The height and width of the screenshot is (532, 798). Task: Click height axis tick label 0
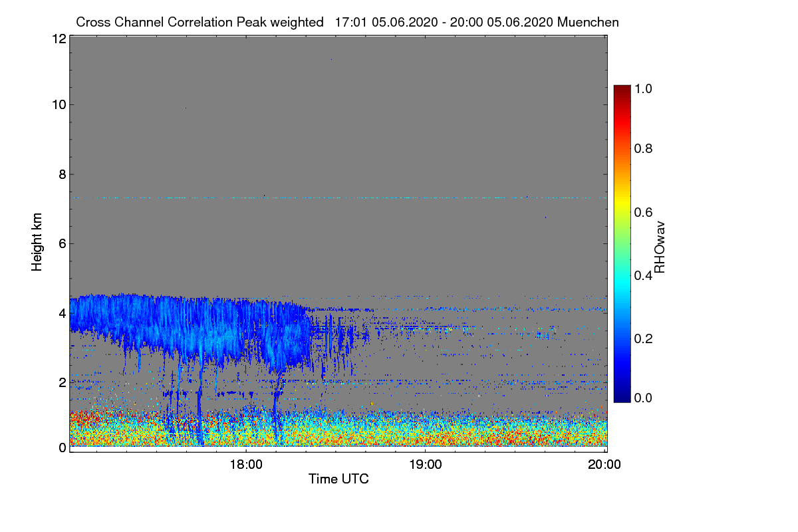click(62, 448)
